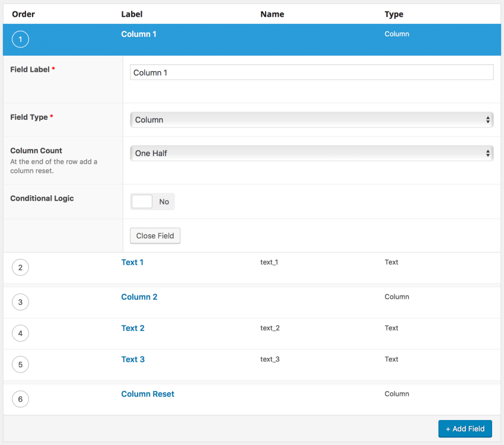
Task: Click the Close Field button
Action: pyautogui.click(x=155, y=236)
